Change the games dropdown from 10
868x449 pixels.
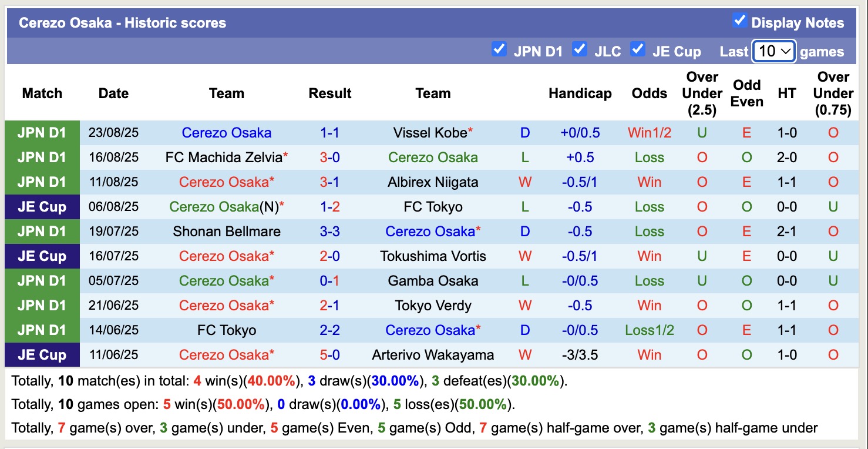pyautogui.click(x=773, y=51)
